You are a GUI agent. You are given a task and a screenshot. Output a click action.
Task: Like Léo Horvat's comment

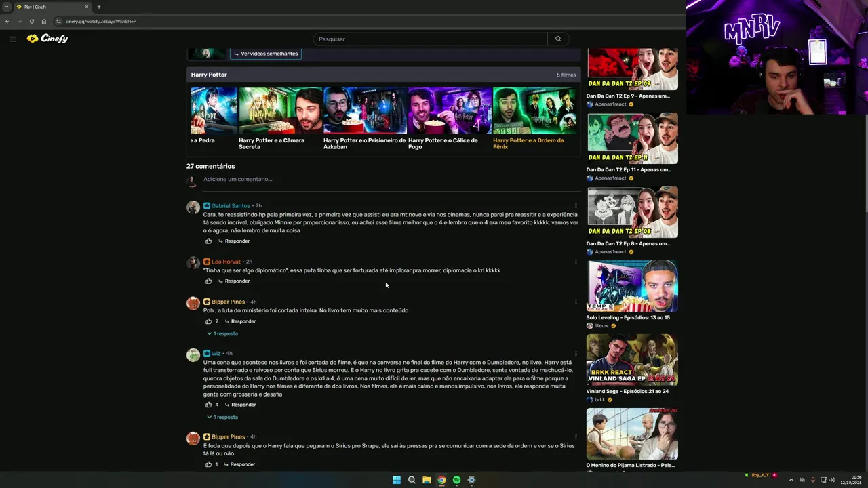click(208, 281)
